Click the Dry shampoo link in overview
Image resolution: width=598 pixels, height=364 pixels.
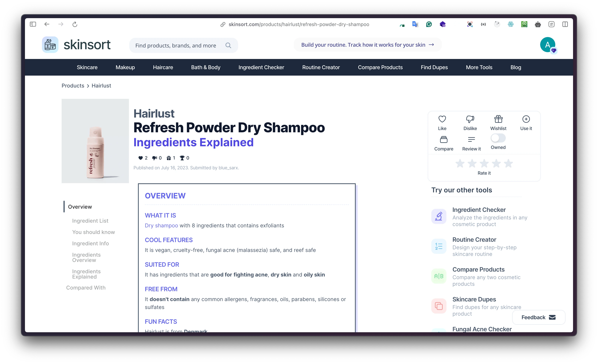click(161, 225)
